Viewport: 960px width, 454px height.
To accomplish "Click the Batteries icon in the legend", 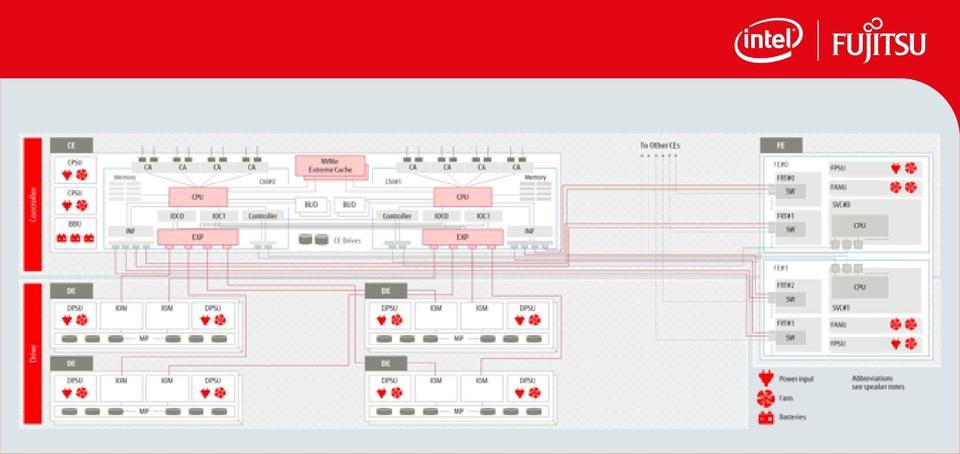I will pyautogui.click(x=768, y=417).
